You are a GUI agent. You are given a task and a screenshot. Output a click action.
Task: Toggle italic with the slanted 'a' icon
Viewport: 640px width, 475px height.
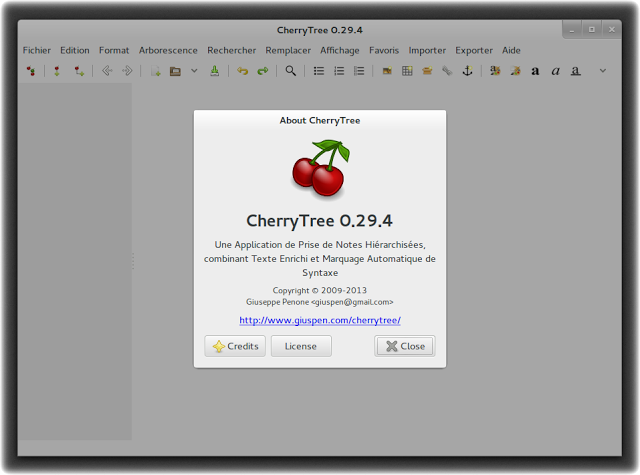pos(555,71)
